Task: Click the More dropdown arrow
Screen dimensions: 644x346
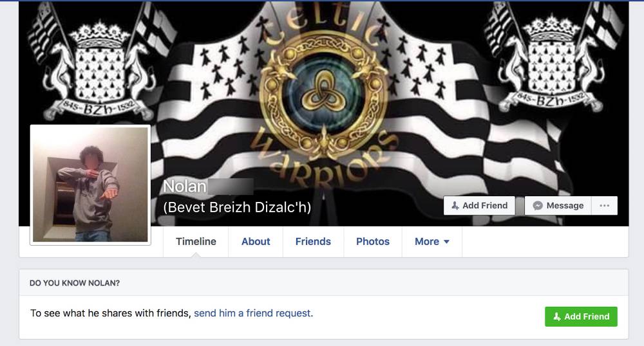Action: click(x=446, y=242)
